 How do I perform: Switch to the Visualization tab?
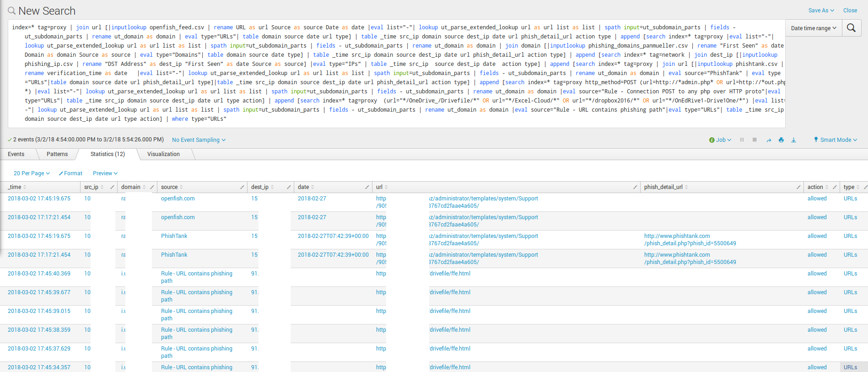163,154
